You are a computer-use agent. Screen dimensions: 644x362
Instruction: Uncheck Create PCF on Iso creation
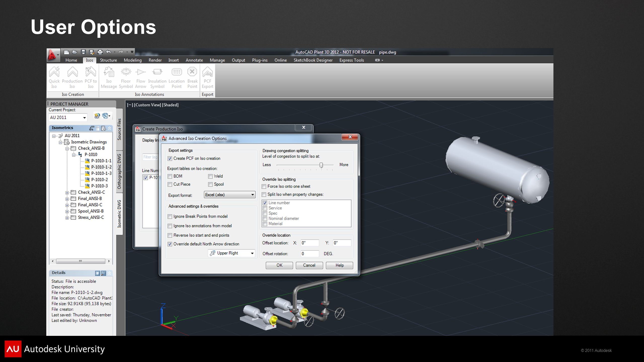(170, 159)
